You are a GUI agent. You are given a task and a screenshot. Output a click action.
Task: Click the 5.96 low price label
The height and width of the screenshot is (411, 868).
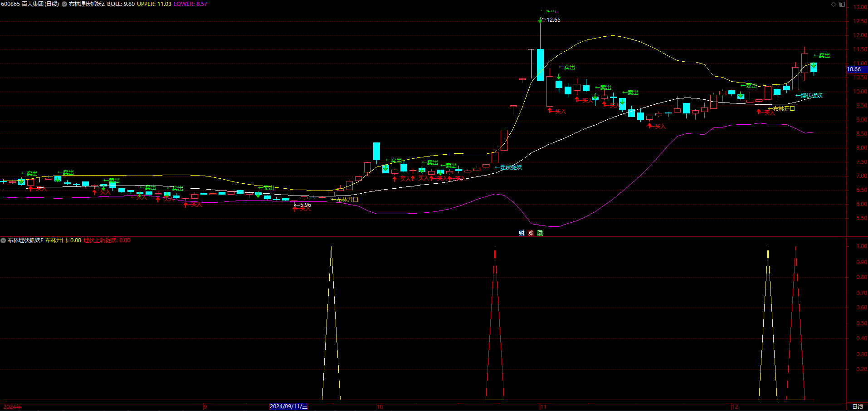306,205
